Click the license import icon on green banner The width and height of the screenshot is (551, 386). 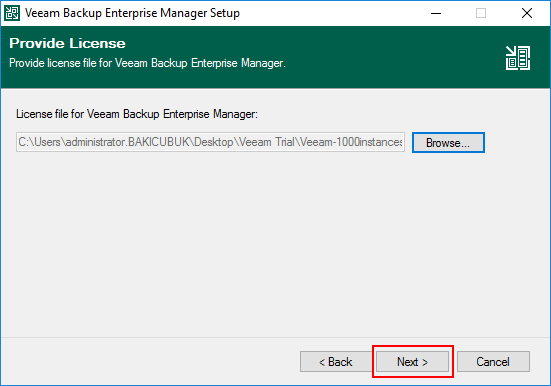518,58
